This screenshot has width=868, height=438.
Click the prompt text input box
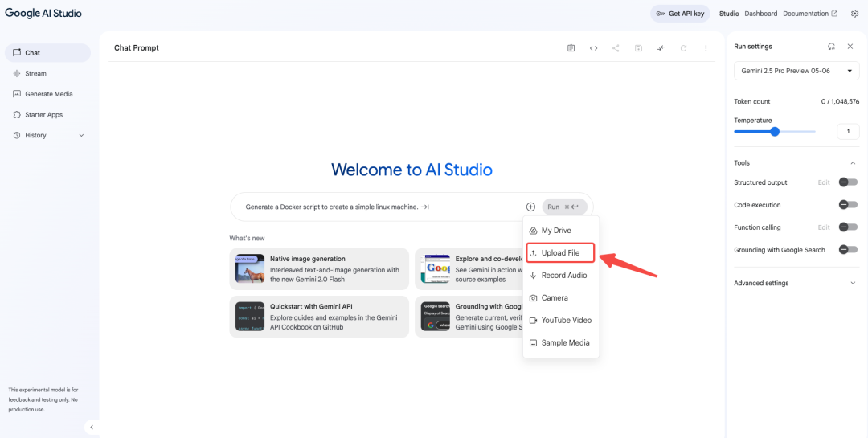pyautogui.click(x=382, y=207)
